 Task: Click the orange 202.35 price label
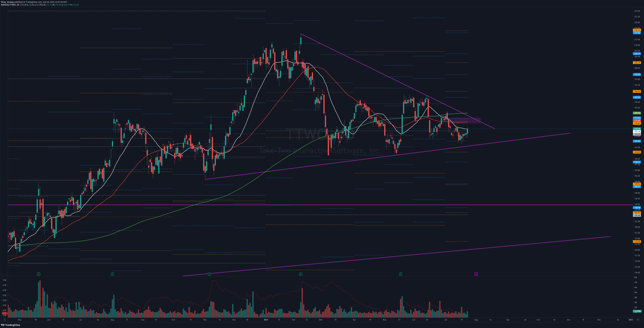pyautogui.click(x=637, y=63)
